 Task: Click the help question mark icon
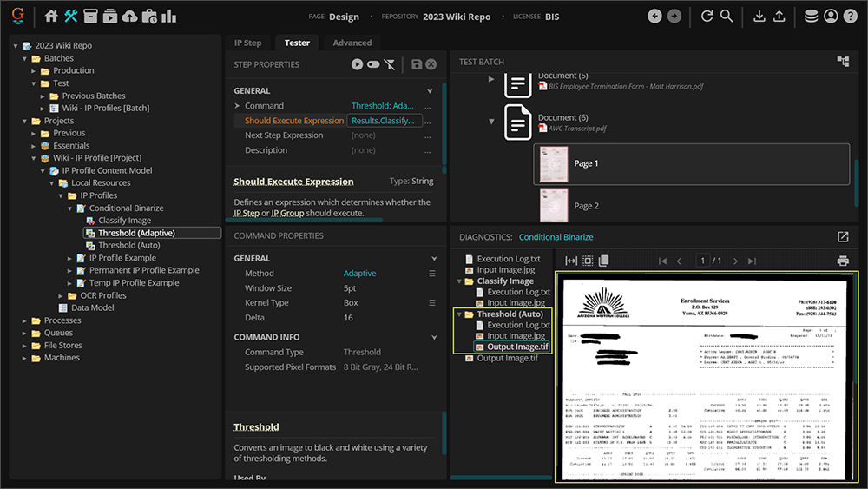pos(850,17)
